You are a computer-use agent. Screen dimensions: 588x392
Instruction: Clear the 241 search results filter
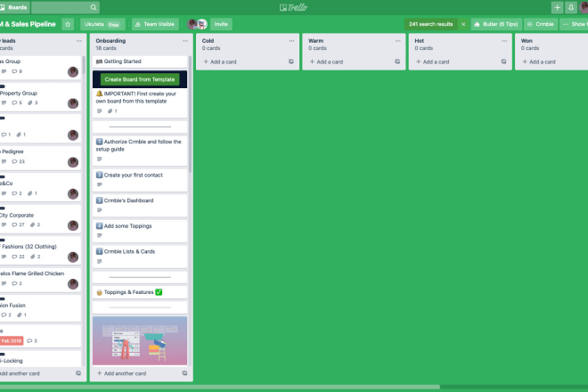coord(463,24)
